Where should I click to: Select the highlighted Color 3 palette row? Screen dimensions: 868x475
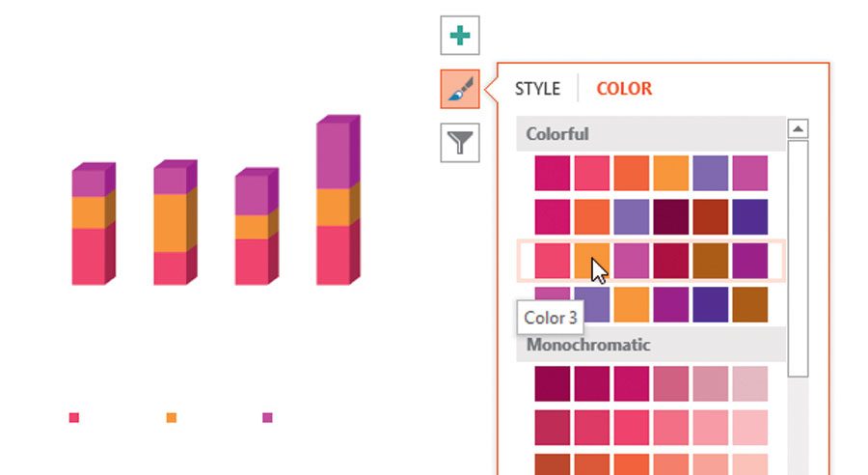click(651, 261)
